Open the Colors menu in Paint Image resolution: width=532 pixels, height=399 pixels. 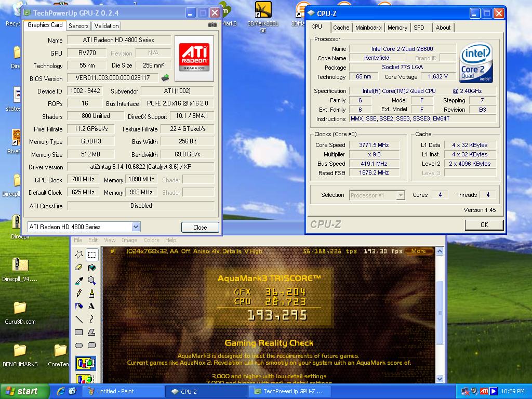click(x=151, y=240)
